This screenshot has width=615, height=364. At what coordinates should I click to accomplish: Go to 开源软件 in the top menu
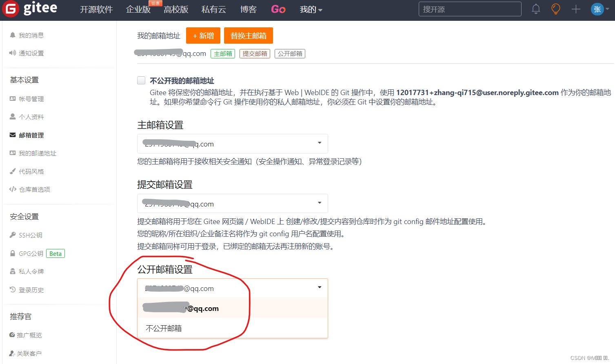[97, 9]
